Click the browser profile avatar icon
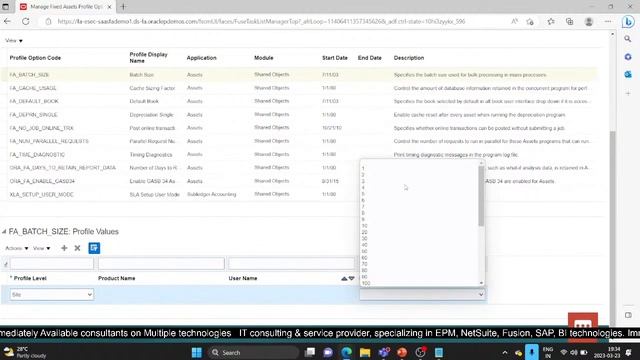Viewport: 640px width, 360px height. pyautogui.click(x=589, y=22)
